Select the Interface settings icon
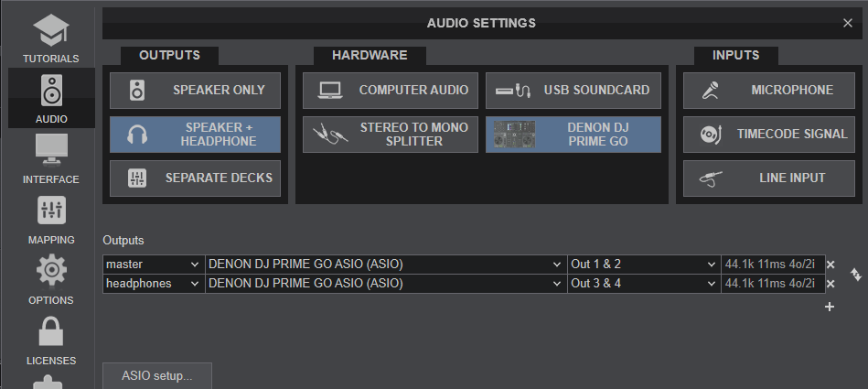The height and width of the screenshot is (389, 868). (x=50, y=158)
